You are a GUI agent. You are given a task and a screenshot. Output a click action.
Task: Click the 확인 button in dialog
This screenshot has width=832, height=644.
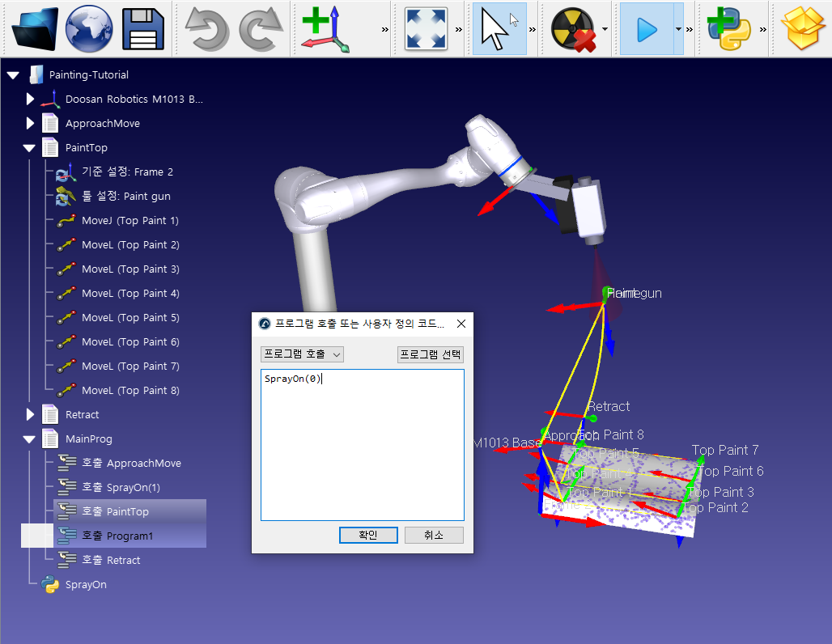tap(367, 535)
